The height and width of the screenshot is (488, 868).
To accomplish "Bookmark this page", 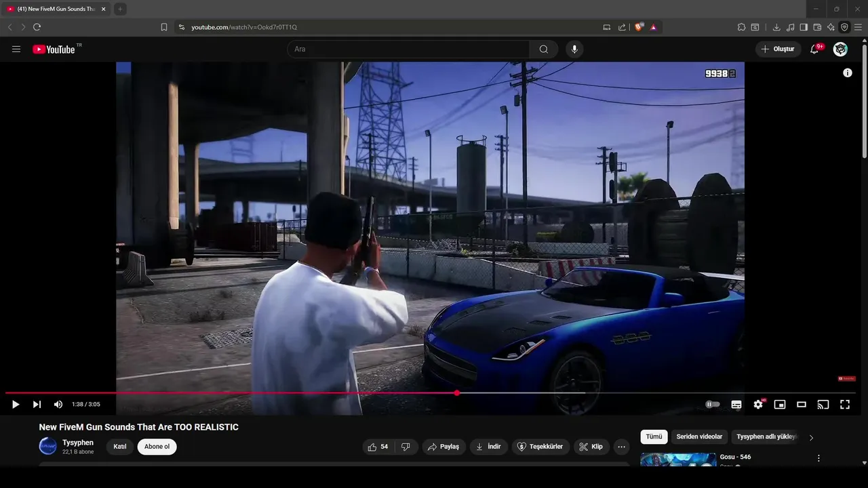I will point(164,27).
